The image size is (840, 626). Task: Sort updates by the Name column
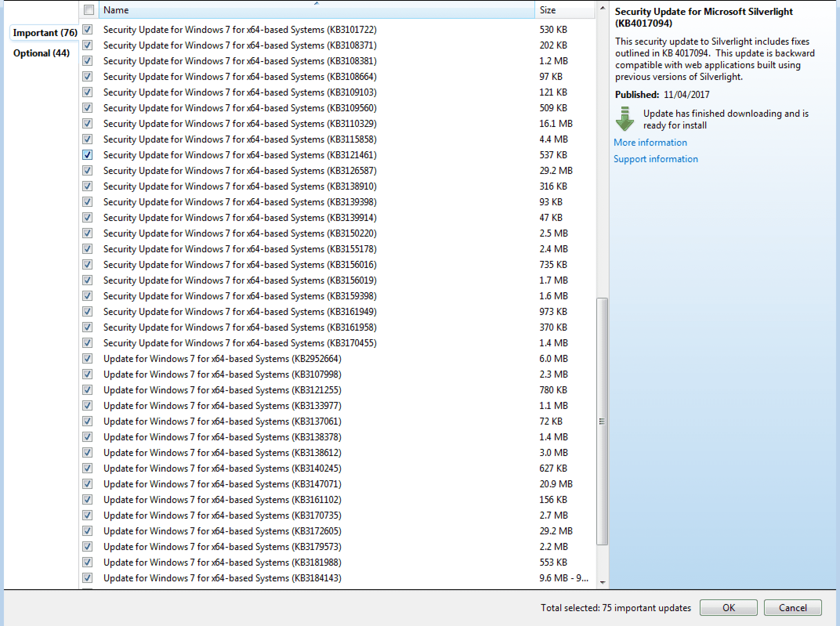point(317,10)
